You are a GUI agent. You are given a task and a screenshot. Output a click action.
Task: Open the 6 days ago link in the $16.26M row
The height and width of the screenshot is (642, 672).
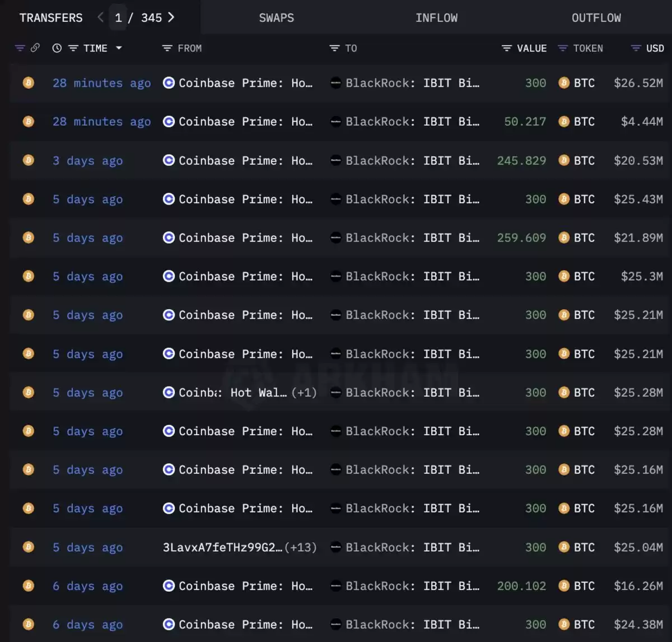[88, 586]
